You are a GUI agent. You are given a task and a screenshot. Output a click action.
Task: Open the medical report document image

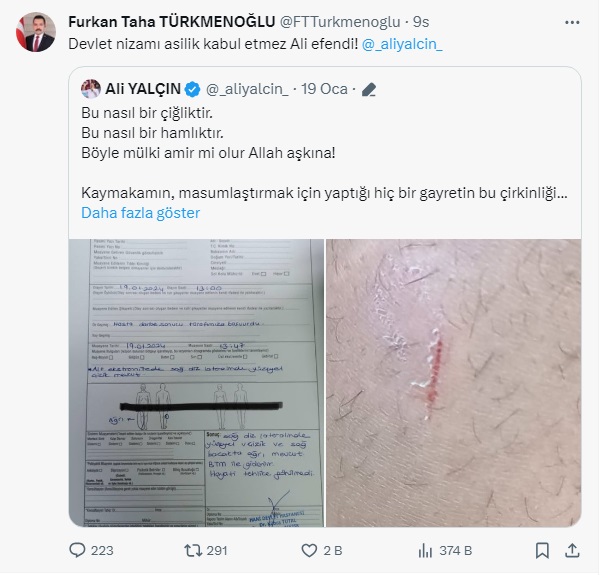tap(196, 383)
